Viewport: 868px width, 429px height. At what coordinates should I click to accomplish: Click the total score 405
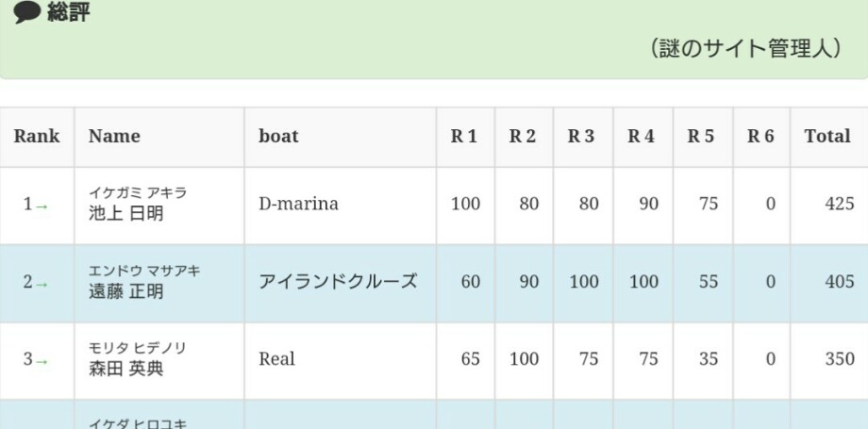coord(839,282)
